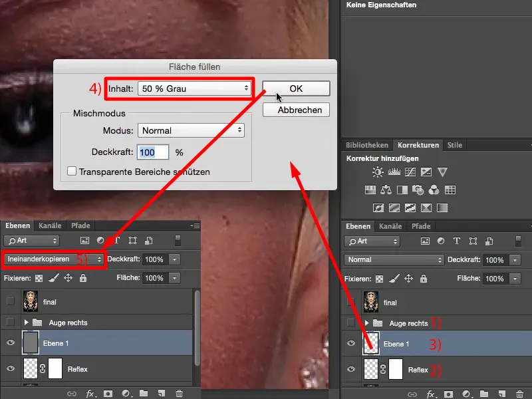Open Art filter type dropdown, right panel

click(372, 241)
